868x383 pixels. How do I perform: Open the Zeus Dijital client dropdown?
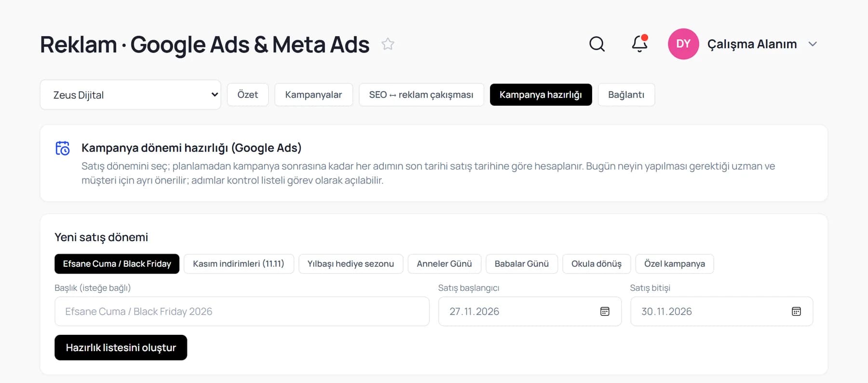(x=130, y=95)
